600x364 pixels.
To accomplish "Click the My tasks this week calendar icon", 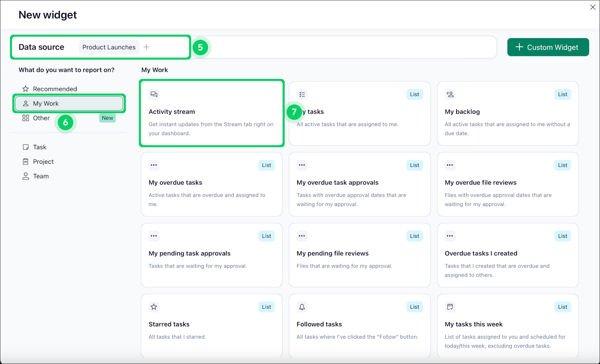I will tap(450, 307).
